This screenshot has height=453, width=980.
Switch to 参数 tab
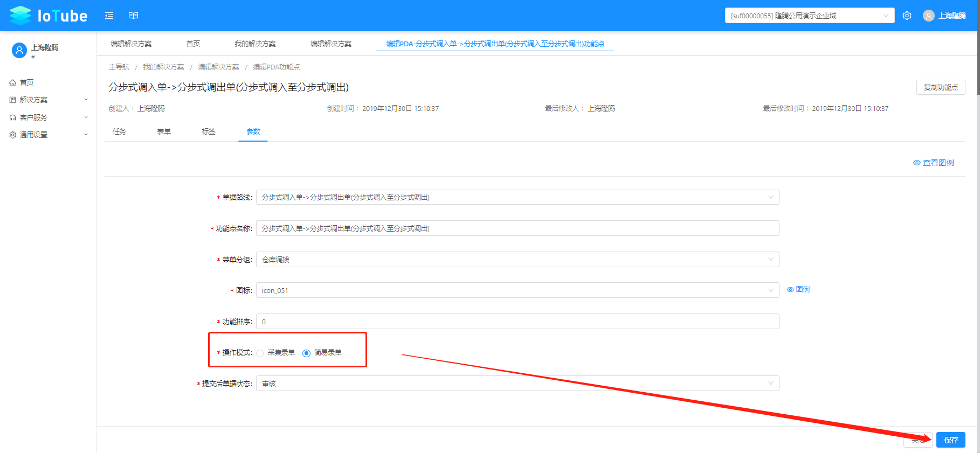pyautogui.click(x=253, y=131)
